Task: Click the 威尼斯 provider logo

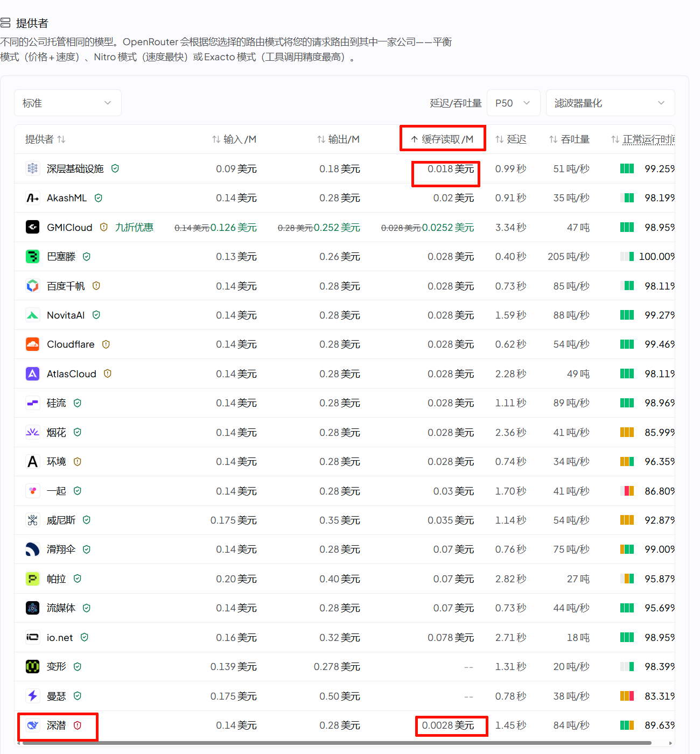Action: pyautogui.click(x=33, y=520)
